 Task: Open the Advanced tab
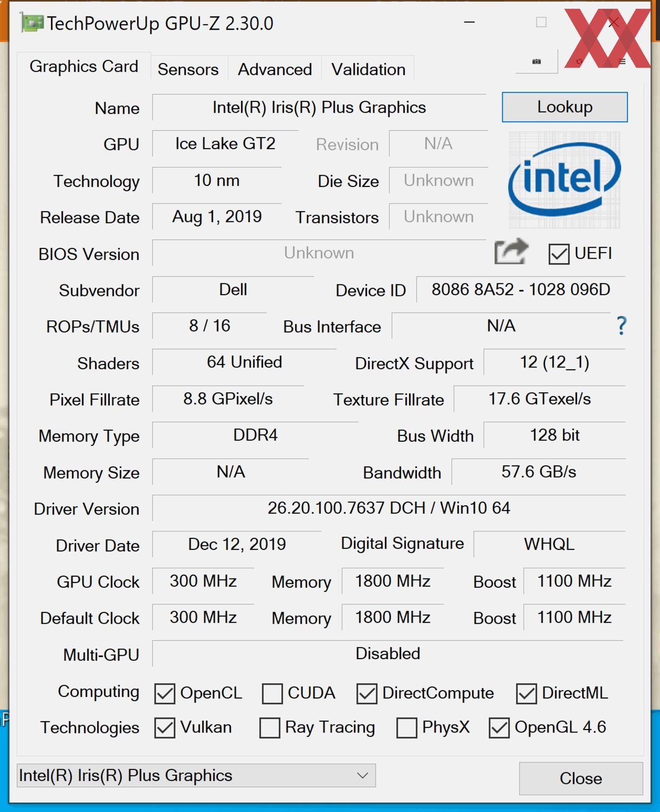[x=275, y=69]
